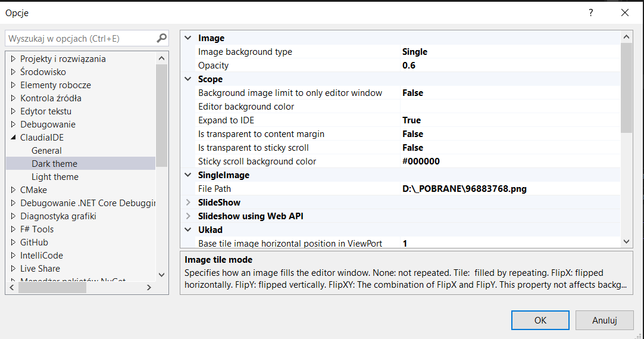The image size is (644, 339).
Task: Collapse the Image property category
Action: click(x=189, y=38)
